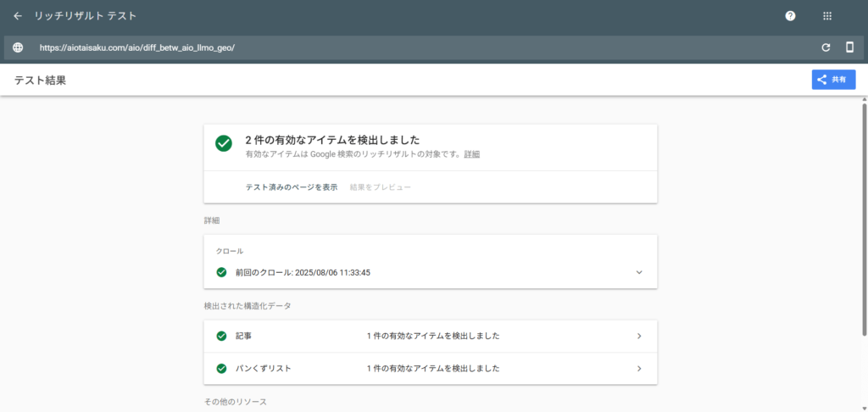
Task: Reload the test with the refresh icon
Action: tap(826, 47)
